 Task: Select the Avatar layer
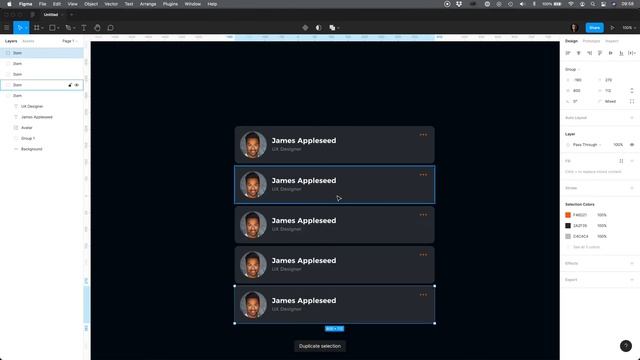point(27,128)
